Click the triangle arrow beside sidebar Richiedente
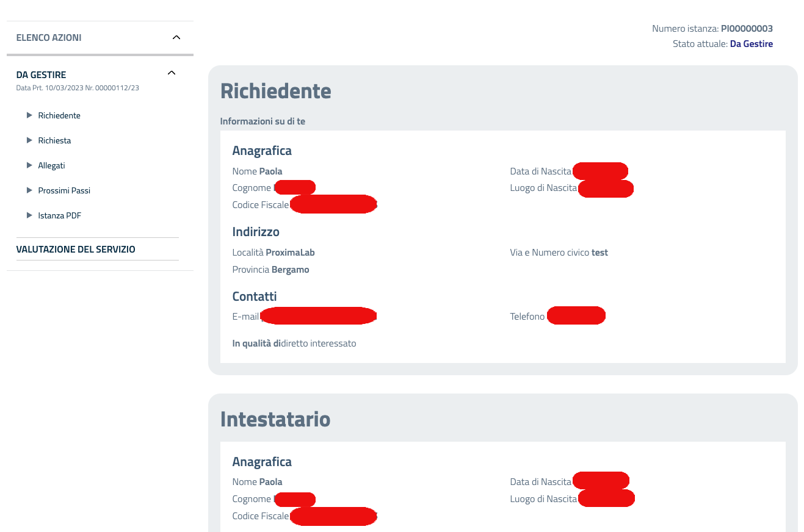The image size is (804, 532). coord(29,115)
